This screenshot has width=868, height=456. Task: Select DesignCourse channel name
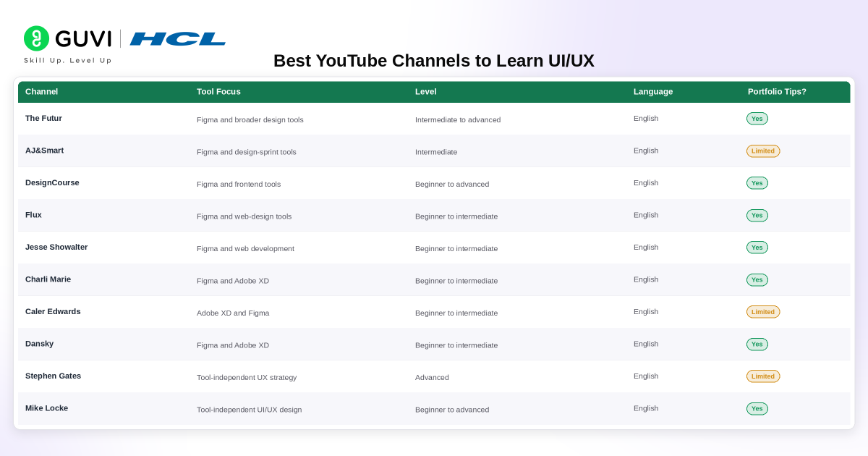click(x=52, y=182)
